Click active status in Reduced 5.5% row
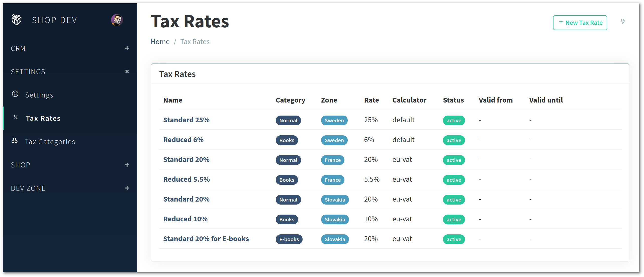Screen dimensions: 644x277 point(454,180)
